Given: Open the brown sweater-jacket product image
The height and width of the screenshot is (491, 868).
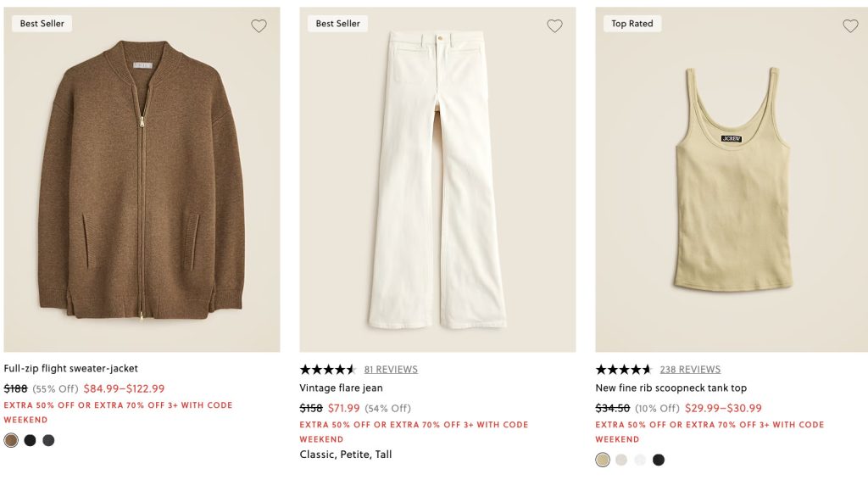Looking at the screenshot, I should point(142,180).
